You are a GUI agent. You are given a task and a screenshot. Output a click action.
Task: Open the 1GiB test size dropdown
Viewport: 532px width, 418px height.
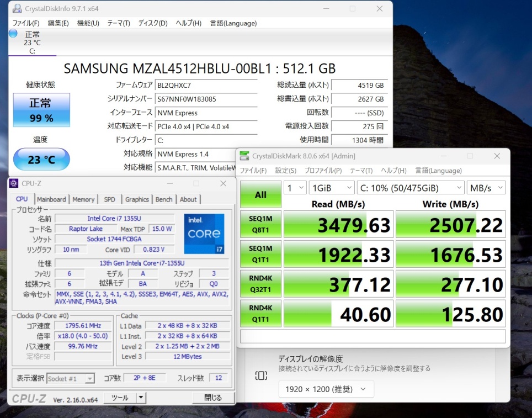[332, 188]
